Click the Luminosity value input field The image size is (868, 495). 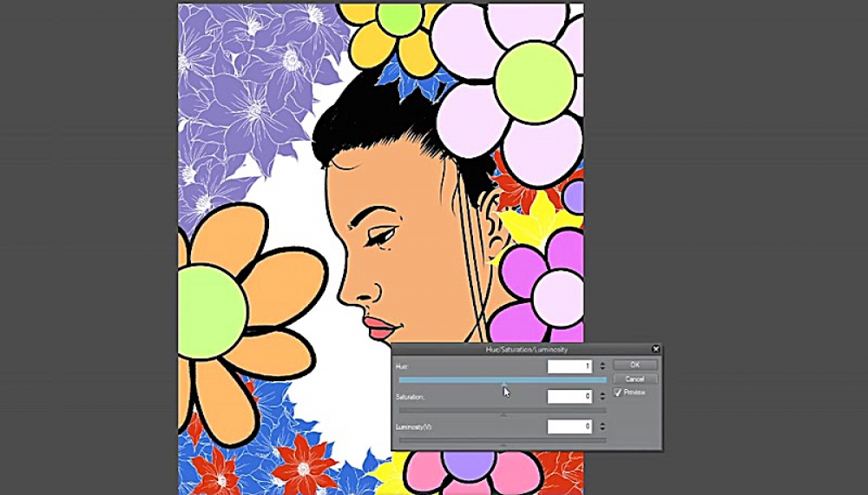(x=569, y=426)
